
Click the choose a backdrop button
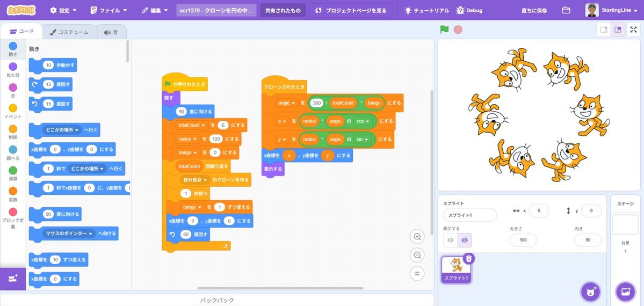pos(626,292)
